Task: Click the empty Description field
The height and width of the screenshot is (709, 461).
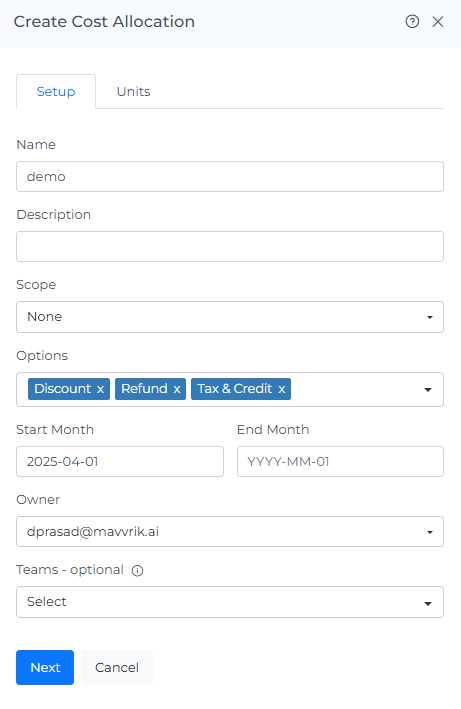Action: (230, 246)
